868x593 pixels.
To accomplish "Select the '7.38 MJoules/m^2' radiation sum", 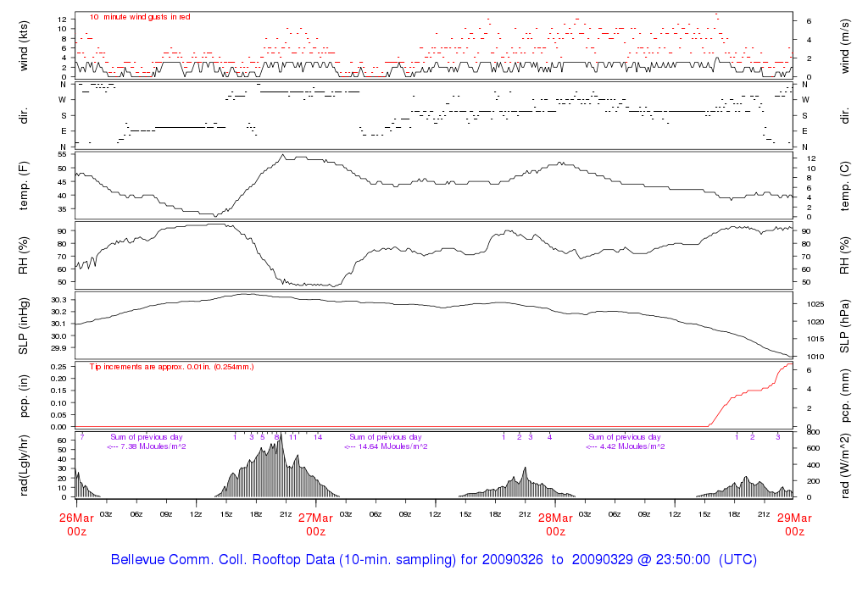I will pos(153,446).
